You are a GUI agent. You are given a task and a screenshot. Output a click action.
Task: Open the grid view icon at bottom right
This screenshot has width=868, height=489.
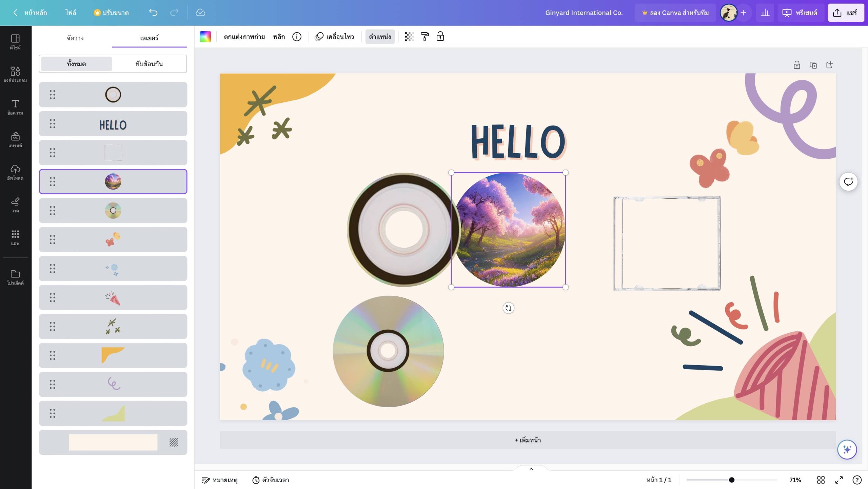821,480
